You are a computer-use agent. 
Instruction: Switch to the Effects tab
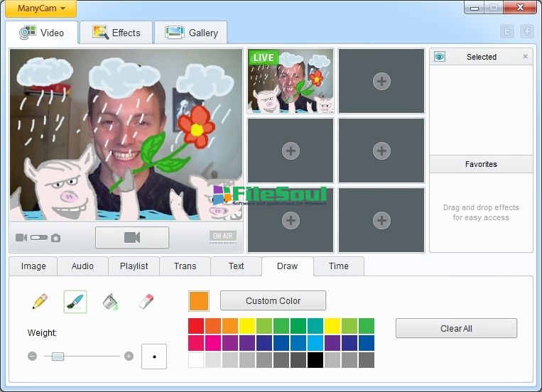point(116,33)
